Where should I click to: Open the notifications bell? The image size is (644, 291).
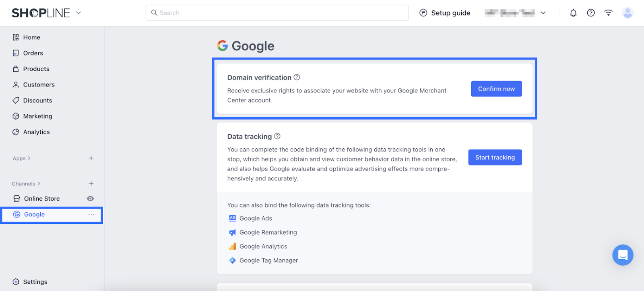(x=573, y=13)
